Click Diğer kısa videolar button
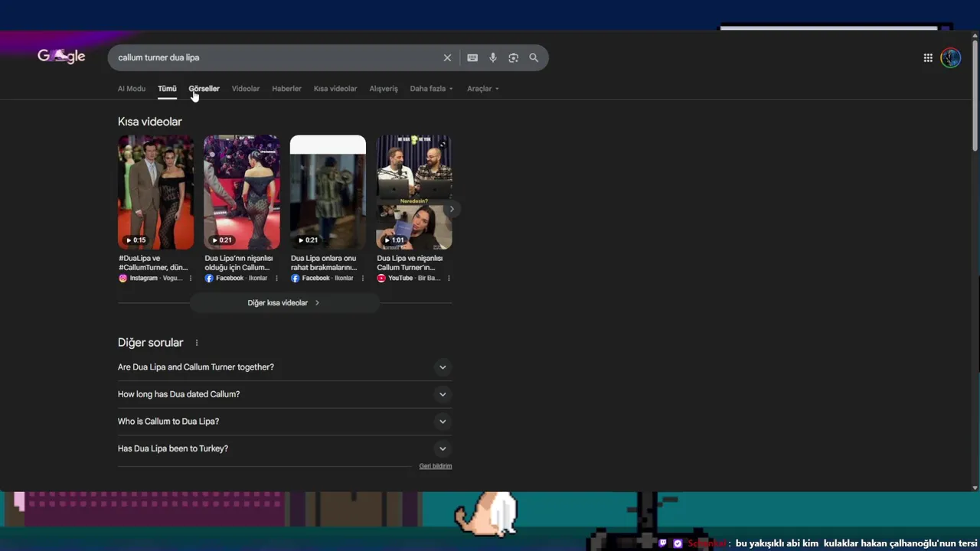Image resolution: width=980 pixels, height=551 pixels. click(x=284, y=303)
